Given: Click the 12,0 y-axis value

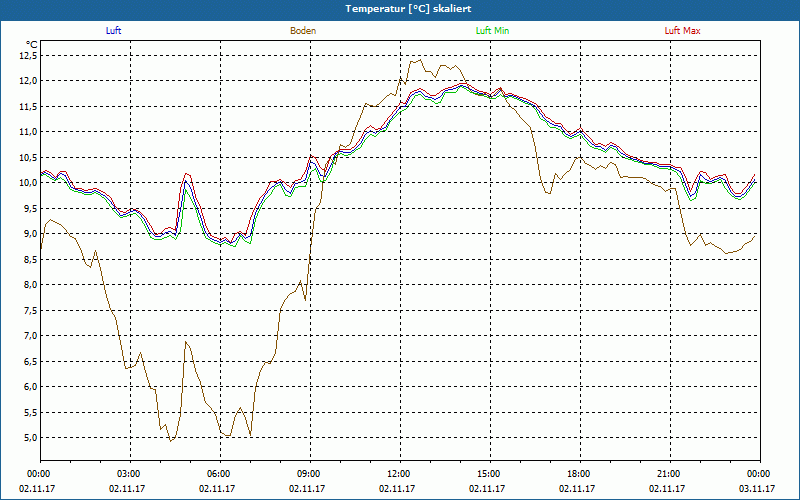Looking at the screenshot, I should pyautogui.click(x=28, y=81).
